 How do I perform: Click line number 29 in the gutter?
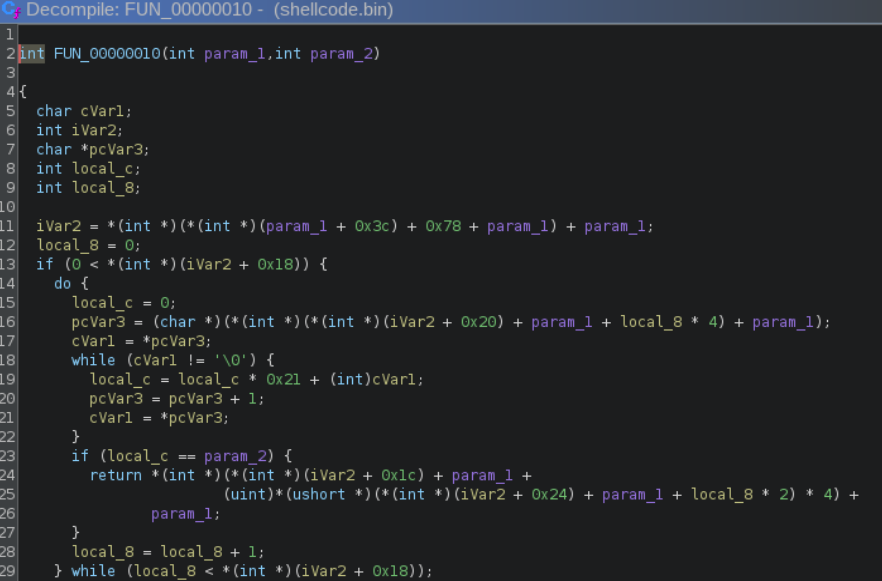click(x=7, y=571)
